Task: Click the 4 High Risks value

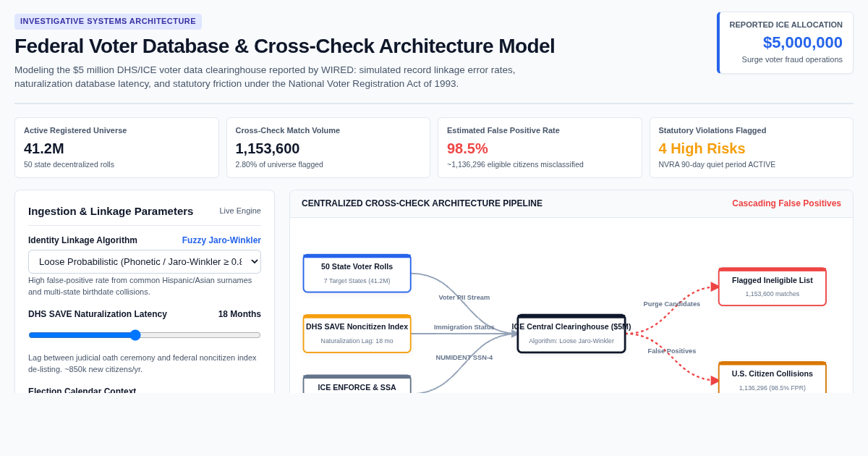Action: (x=702, y=148)
